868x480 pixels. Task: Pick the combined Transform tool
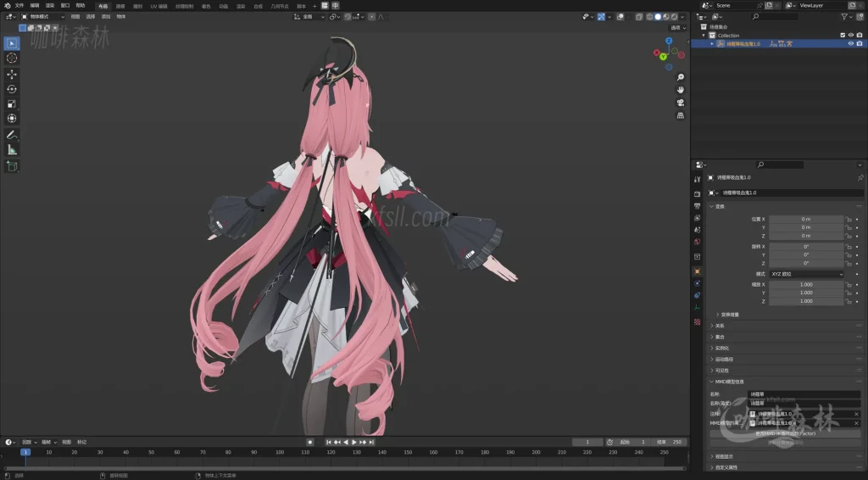(12, 119)
